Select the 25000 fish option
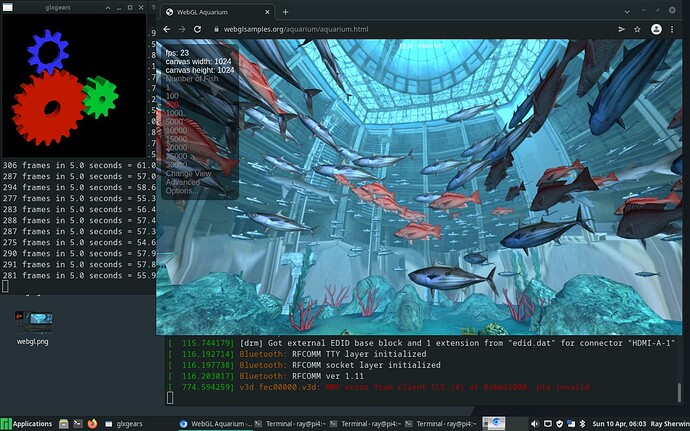 [x=176, y=156]
